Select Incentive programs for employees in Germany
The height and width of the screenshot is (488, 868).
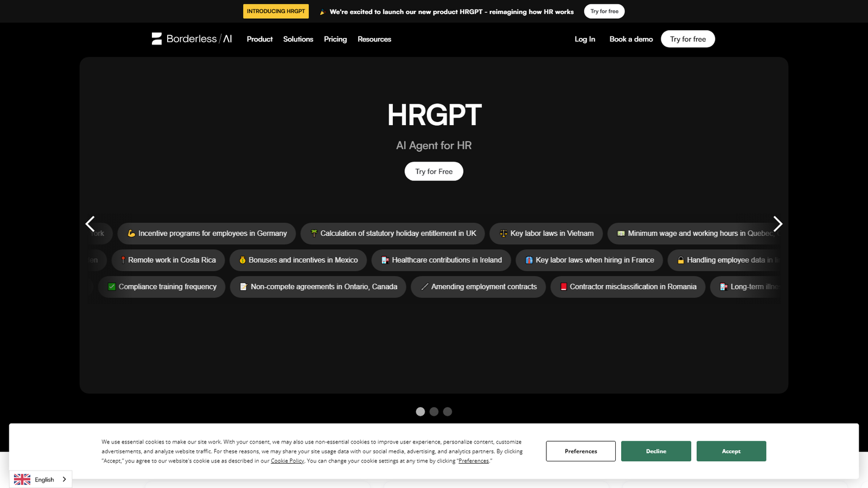(x=207, y=233)
